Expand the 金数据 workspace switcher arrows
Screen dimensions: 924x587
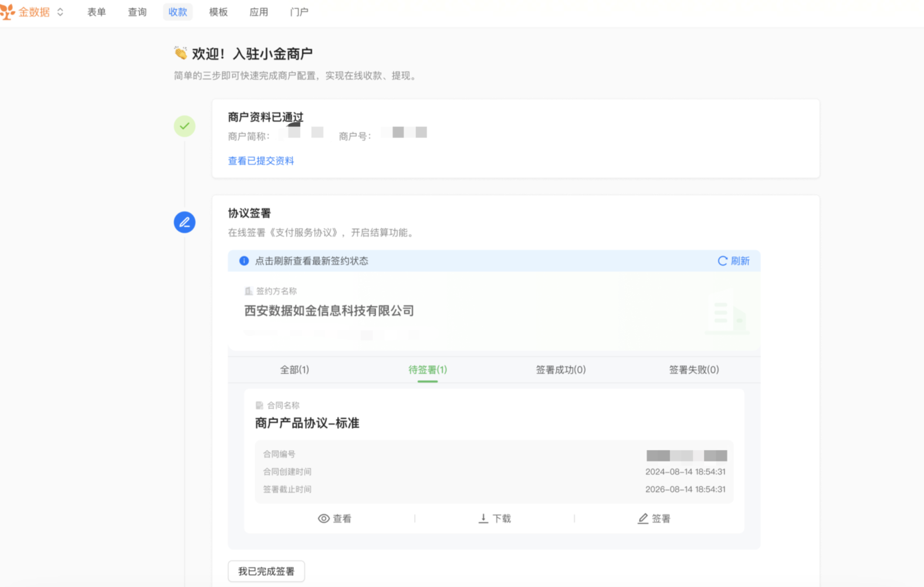coord(60,12)
